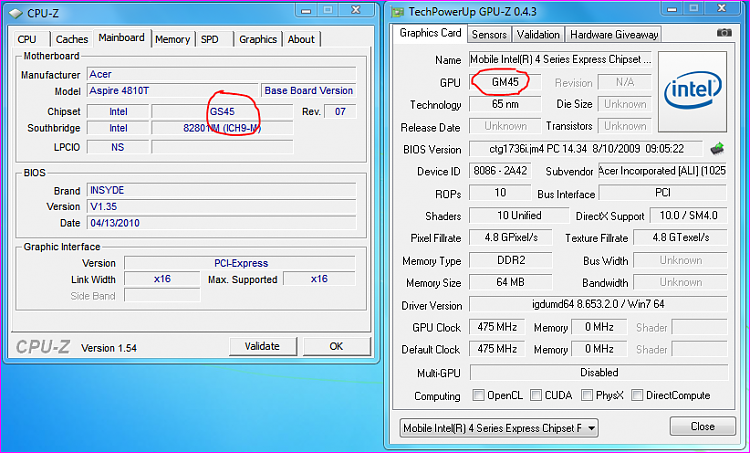Click the Pixel Fillrate value 4.8 GPixel/s

[x=511, y=237]
